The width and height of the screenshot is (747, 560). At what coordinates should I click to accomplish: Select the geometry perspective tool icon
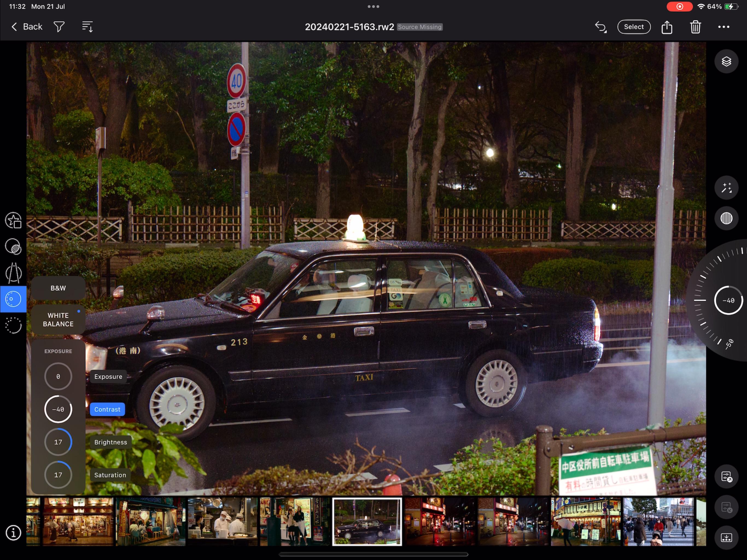13,273
